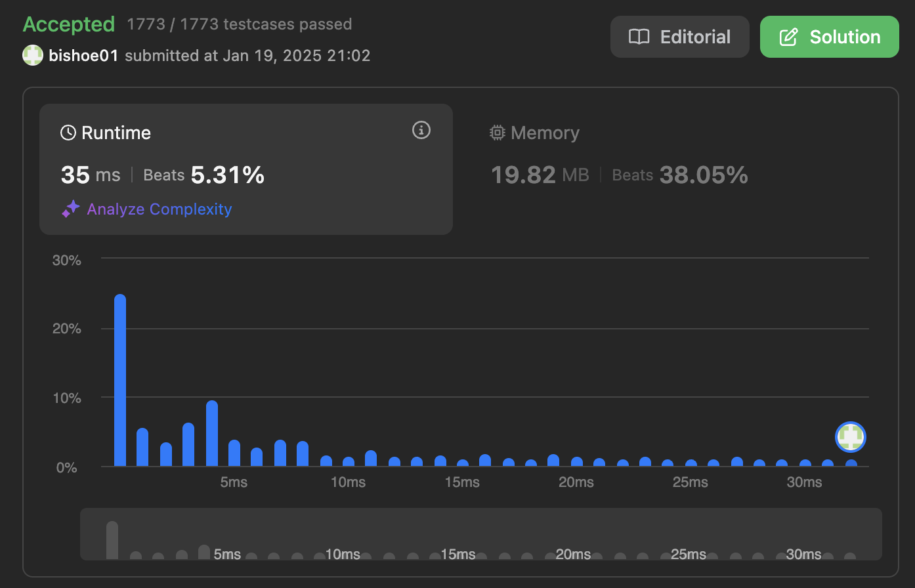Click the pencil icon in Solution button
Screen dimensions: 915x588
788,37
